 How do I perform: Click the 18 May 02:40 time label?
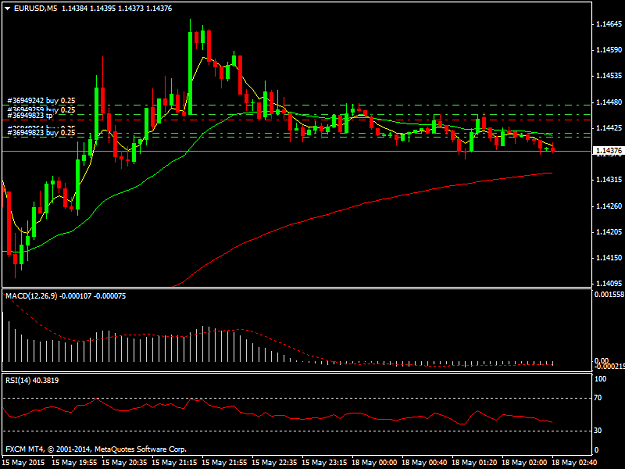click(x=574, y=463)
